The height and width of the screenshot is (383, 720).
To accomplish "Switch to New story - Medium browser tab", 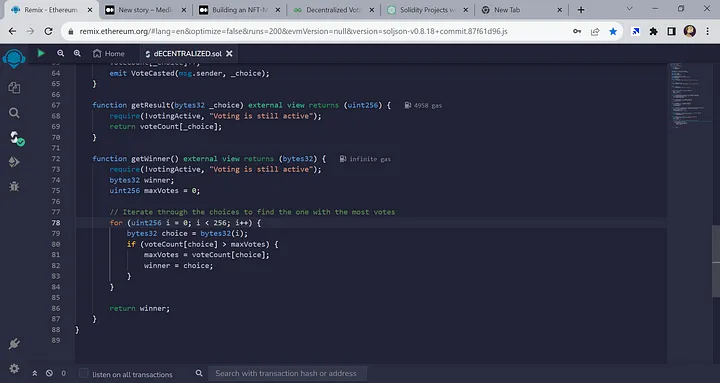I will 145,10.
